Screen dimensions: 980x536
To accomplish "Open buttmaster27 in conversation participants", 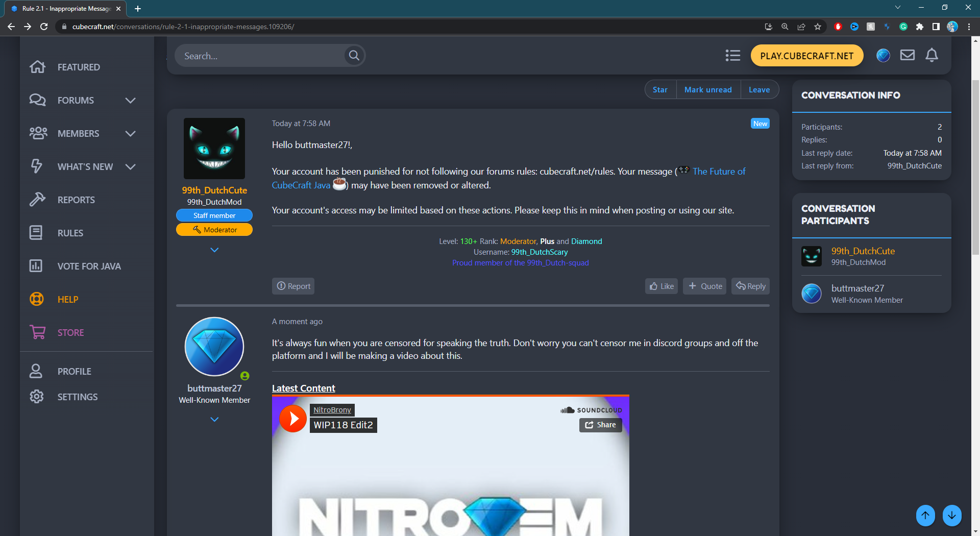I will coord(857,288).
